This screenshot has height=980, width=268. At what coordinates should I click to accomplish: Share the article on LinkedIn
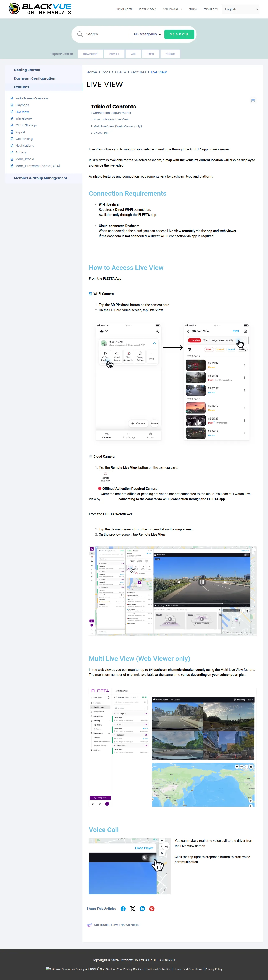(x=142, y=909)
